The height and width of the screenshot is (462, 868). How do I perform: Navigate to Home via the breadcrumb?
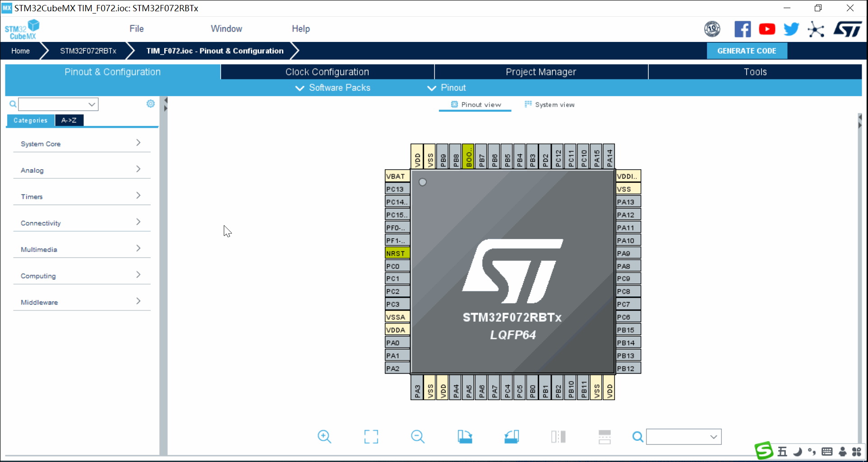point(20,51)
